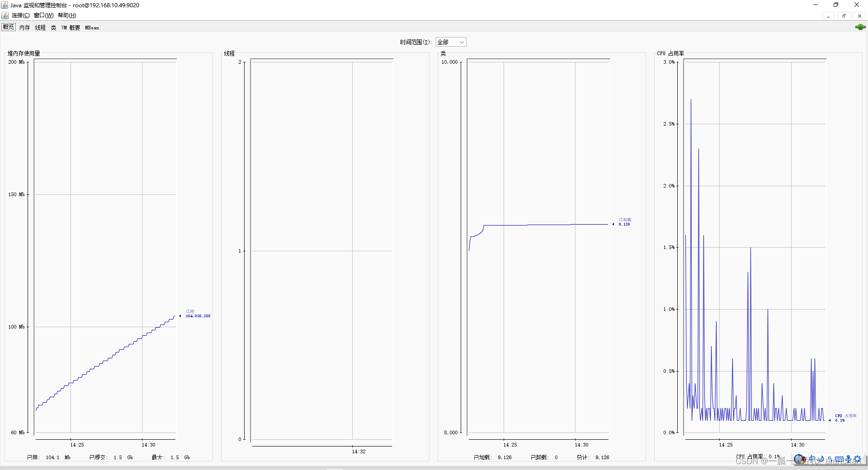Screen dimensions: 868x470
Task: Open the 连接(C) menu
Action: point(20,15)
